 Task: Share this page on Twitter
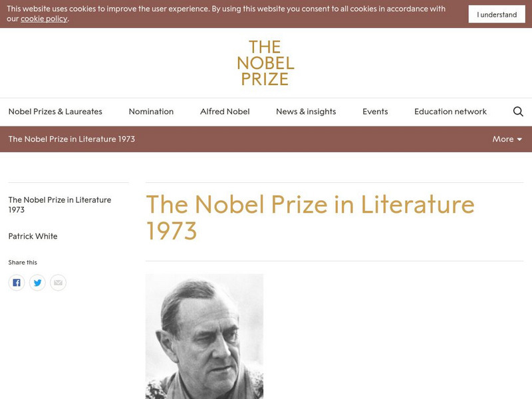pos(37,283)
